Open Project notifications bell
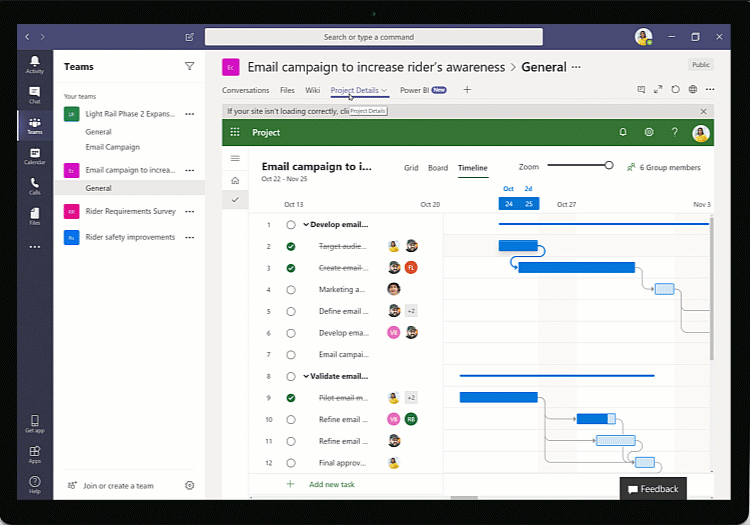This screenshot has height=525, width=750. 623,132
